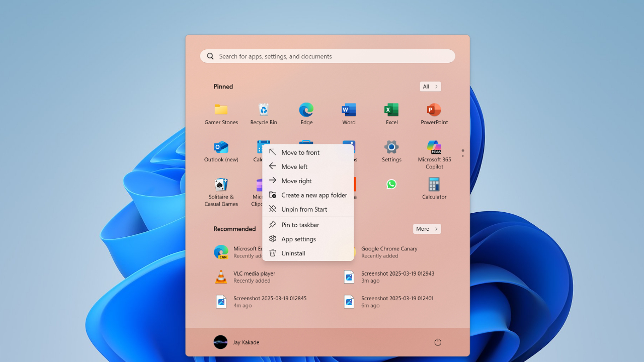Screen dimensions: 644x362
Task: Open the Settings pinned app
Action: (391, 151)
